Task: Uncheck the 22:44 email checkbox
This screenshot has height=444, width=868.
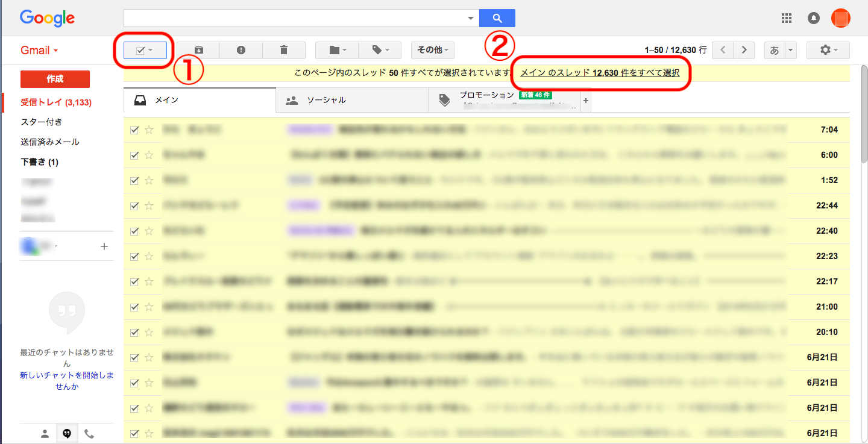Action: pyautogui.click(x=134, y=205)
